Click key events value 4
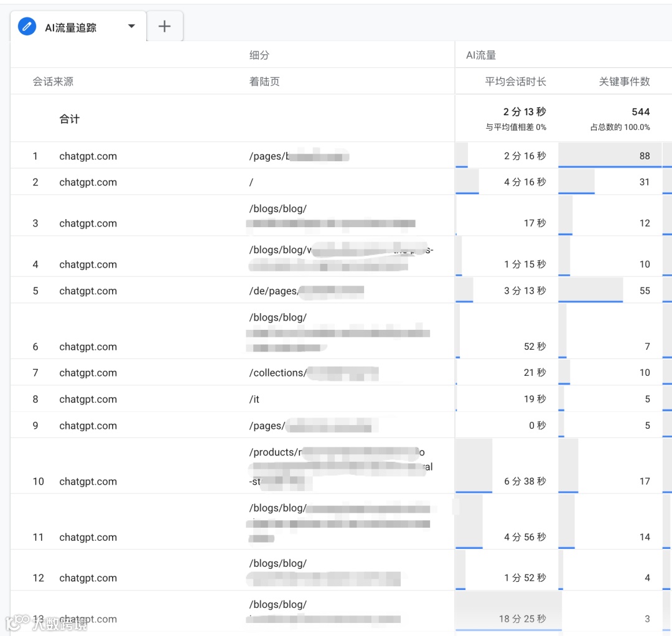 tap(647, 578)
